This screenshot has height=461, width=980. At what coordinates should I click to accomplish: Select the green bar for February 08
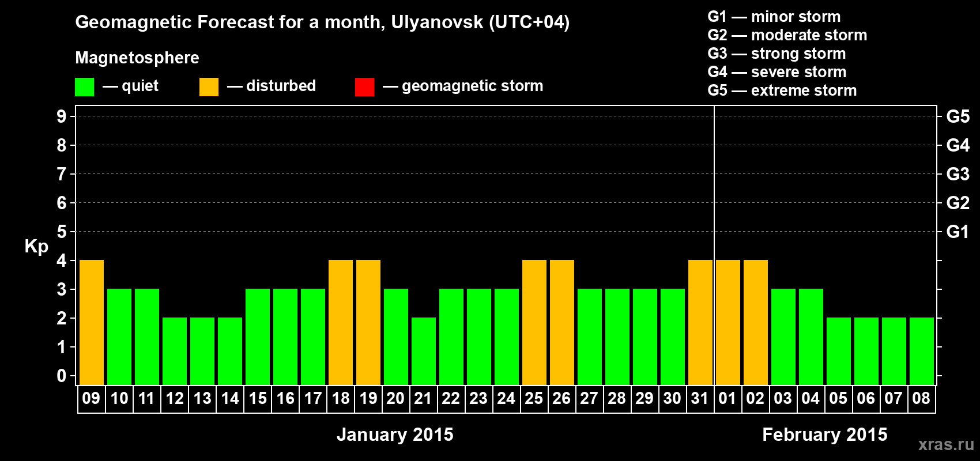[922, 351]
